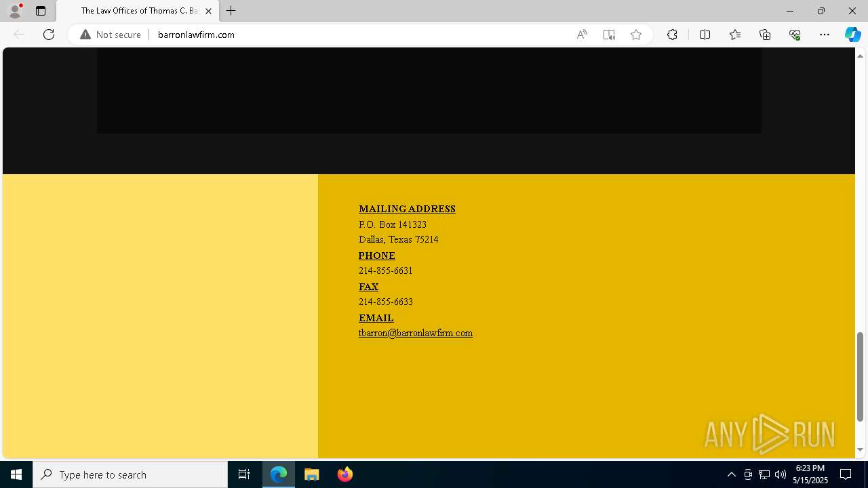Image resolution: width=868 pixels, height=488 pixels.
Task: Open the tab actions menu icon
Action: tap(41, 11)
